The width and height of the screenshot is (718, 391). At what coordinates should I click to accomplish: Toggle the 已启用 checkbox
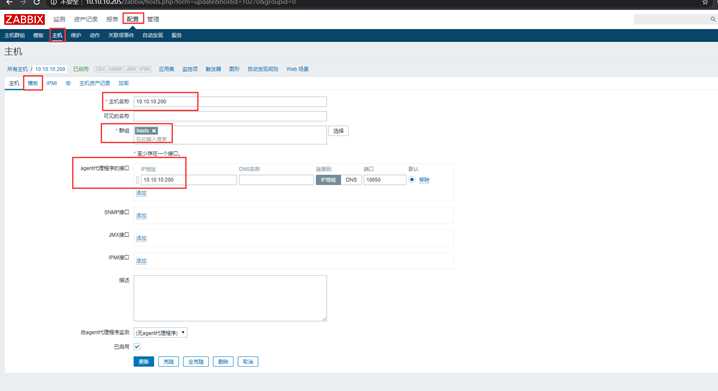(137, 347)
